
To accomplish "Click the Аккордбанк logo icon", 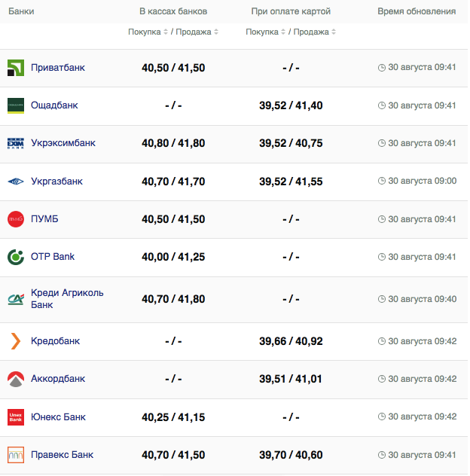I will pyautogui.click(x=16, y=379).
